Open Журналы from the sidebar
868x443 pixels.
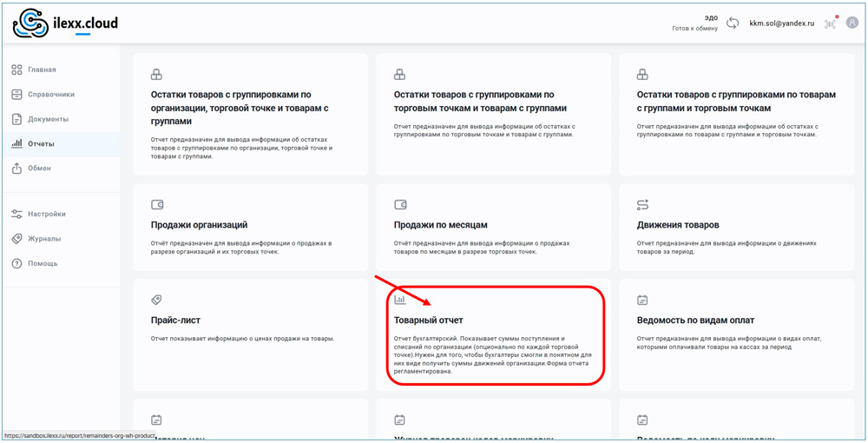43,239
